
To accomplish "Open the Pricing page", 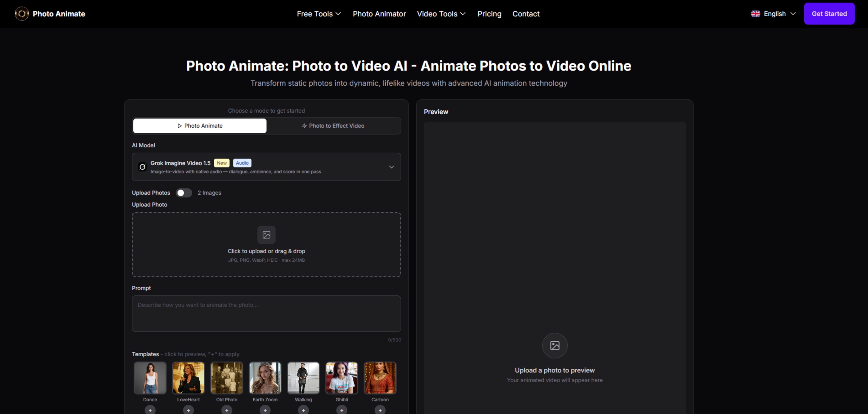I will [489, 14].
